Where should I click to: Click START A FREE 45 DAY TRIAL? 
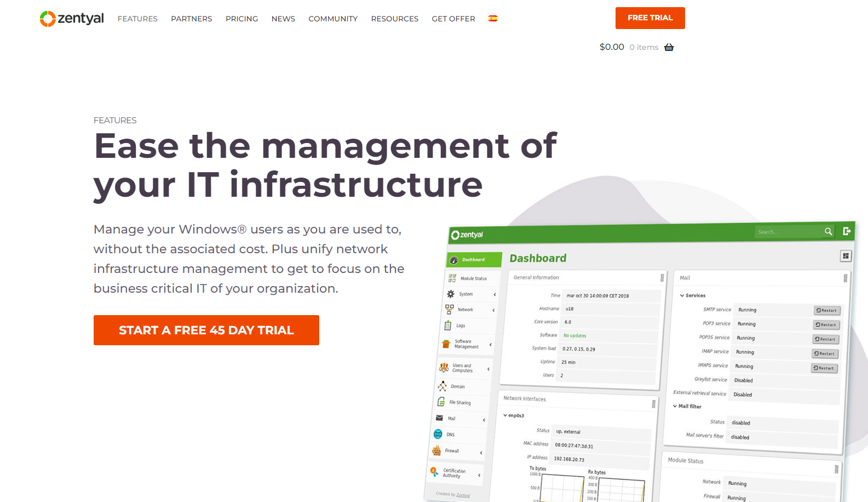(x=206, y=330)
